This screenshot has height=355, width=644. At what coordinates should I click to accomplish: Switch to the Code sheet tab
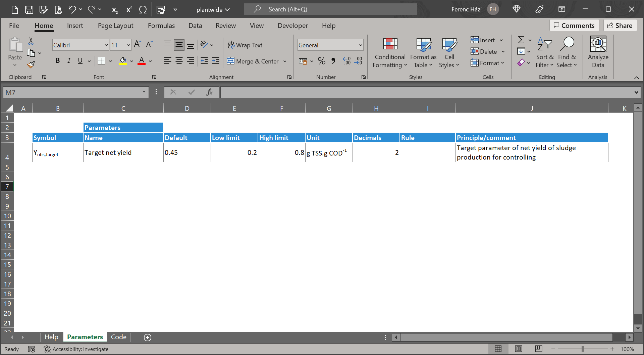pyautogui.click(x=118, y=337)
